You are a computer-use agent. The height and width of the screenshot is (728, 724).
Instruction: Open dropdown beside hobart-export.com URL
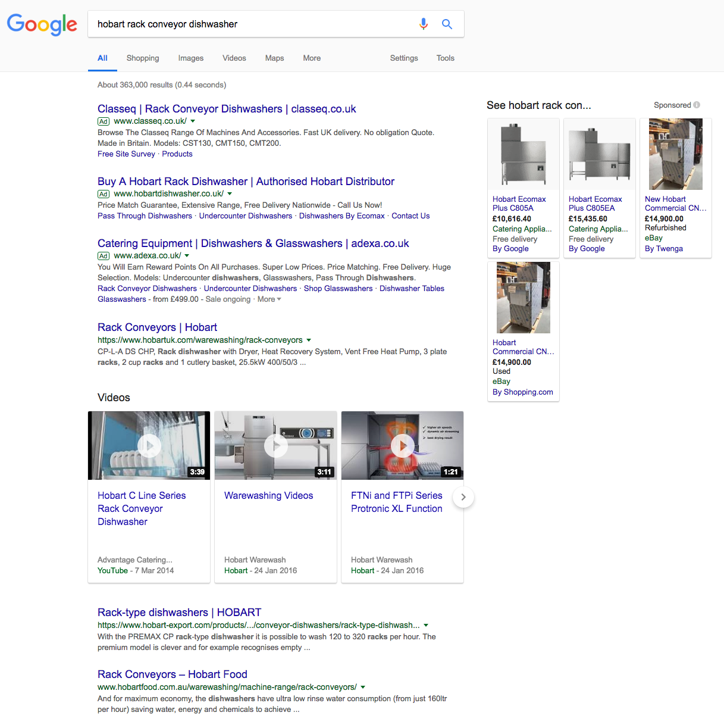[426, 626]
